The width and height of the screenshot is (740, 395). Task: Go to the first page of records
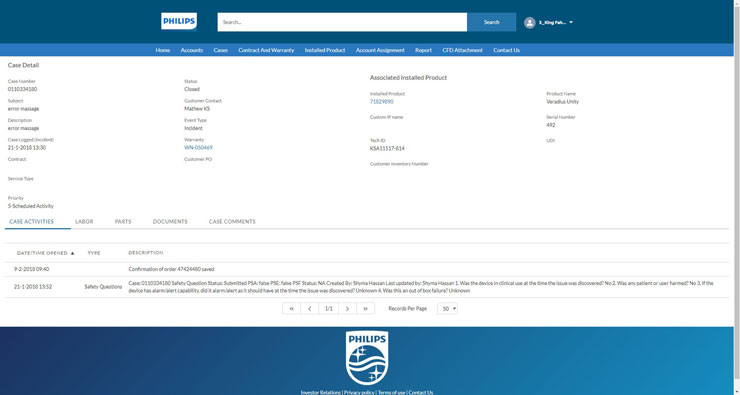coord(291,309)
